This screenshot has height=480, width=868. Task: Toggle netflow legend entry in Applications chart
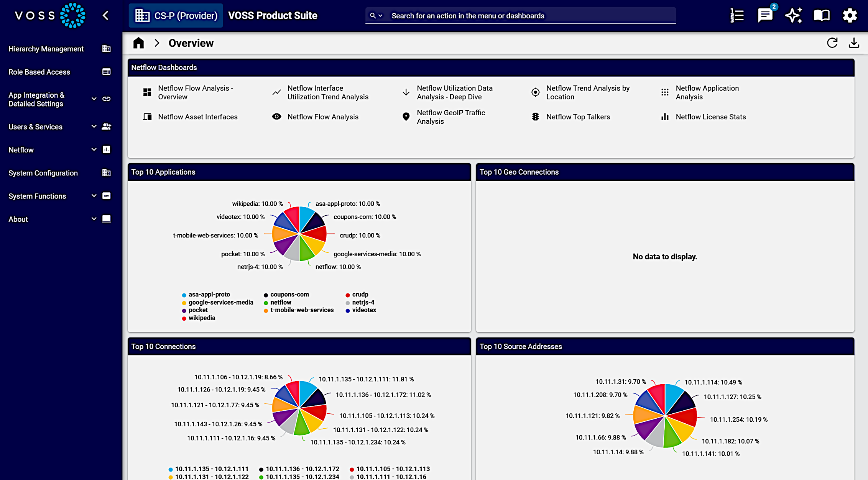[x=277, y=302]
